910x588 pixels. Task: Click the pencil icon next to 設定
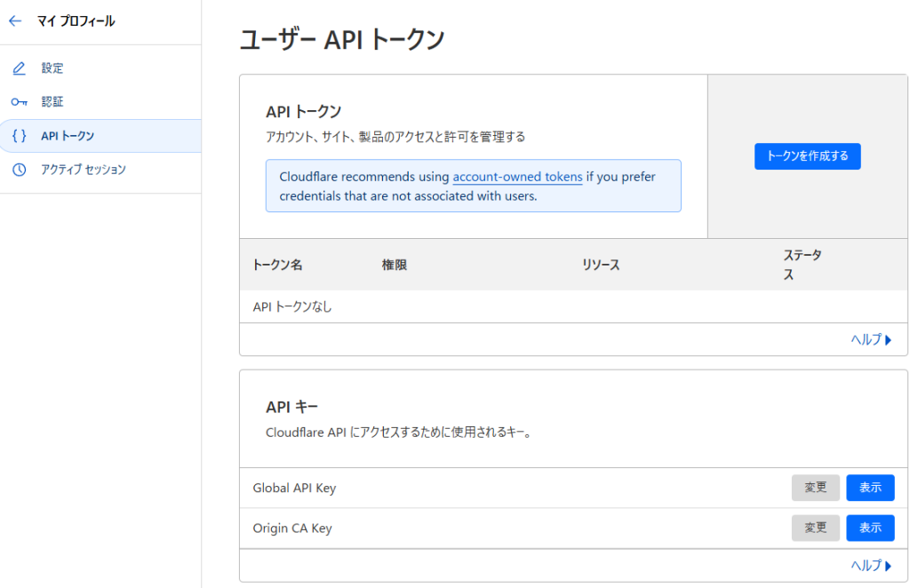[x=20, y=68]
